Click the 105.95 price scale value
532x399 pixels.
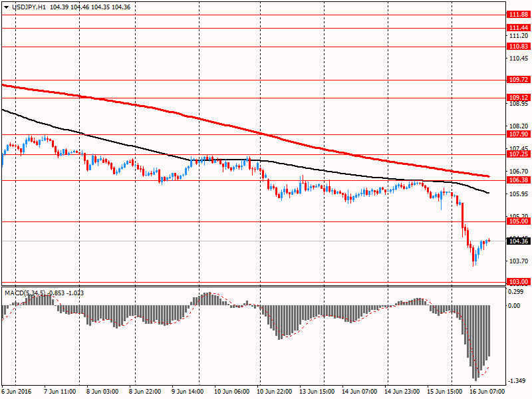coord(519,194)
